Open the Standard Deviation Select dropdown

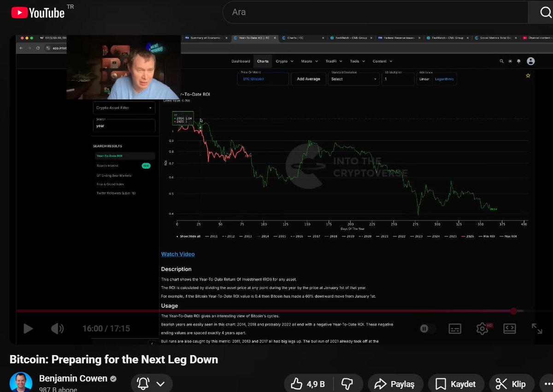point(353,79)
